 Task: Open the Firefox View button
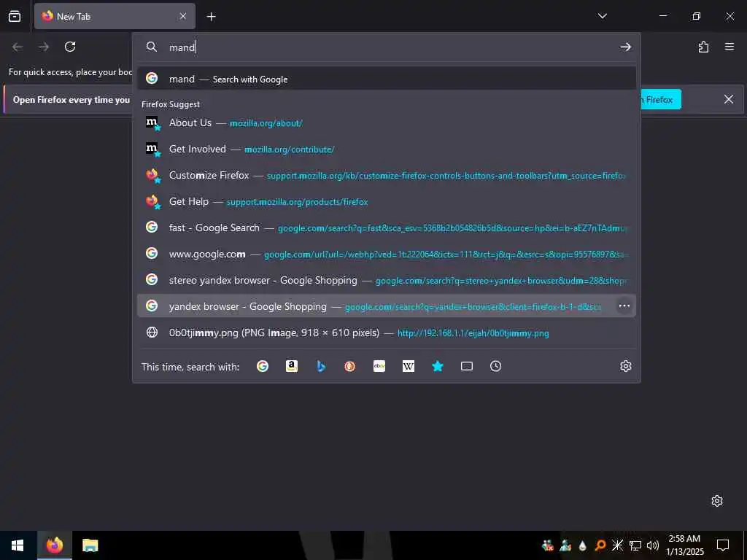15,16
